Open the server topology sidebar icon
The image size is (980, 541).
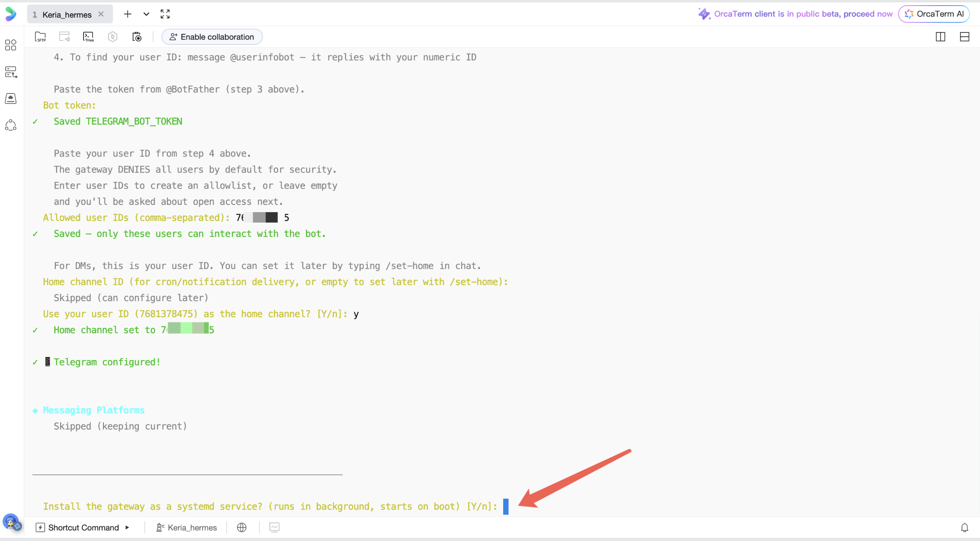[x=11, y=72]
